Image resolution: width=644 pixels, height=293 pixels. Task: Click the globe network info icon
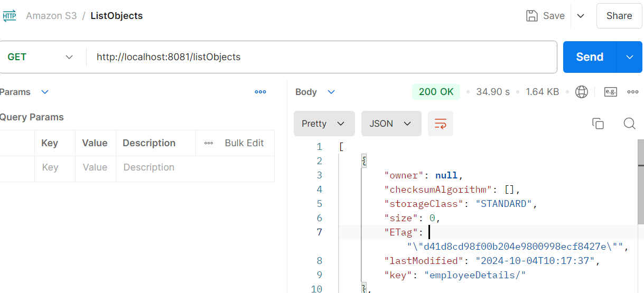tap(582, 92)
